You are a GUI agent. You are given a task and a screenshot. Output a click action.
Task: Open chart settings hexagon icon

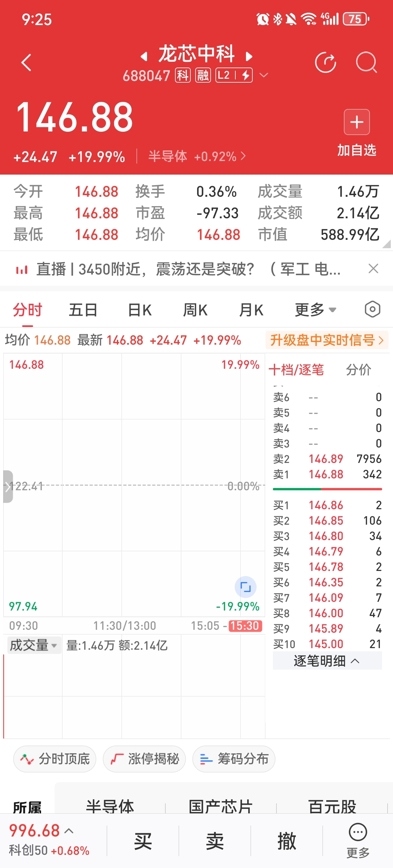372,309
